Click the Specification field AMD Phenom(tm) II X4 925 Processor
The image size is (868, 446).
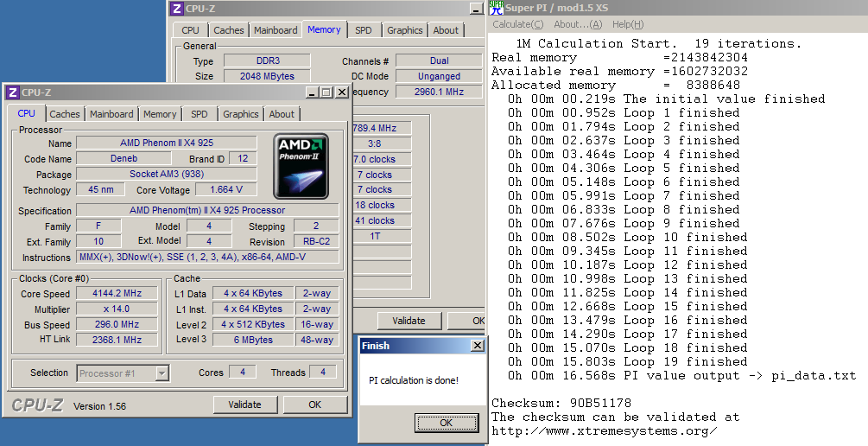pos(207,211)
